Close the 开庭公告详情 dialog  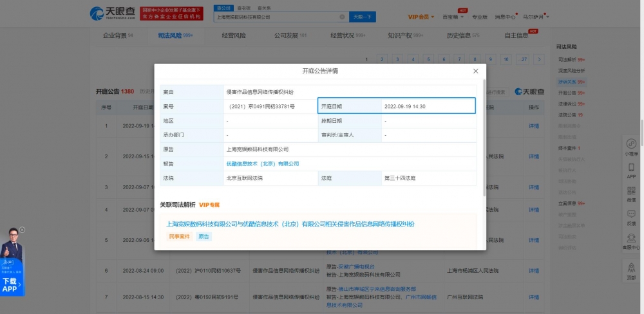coord(476,71)
